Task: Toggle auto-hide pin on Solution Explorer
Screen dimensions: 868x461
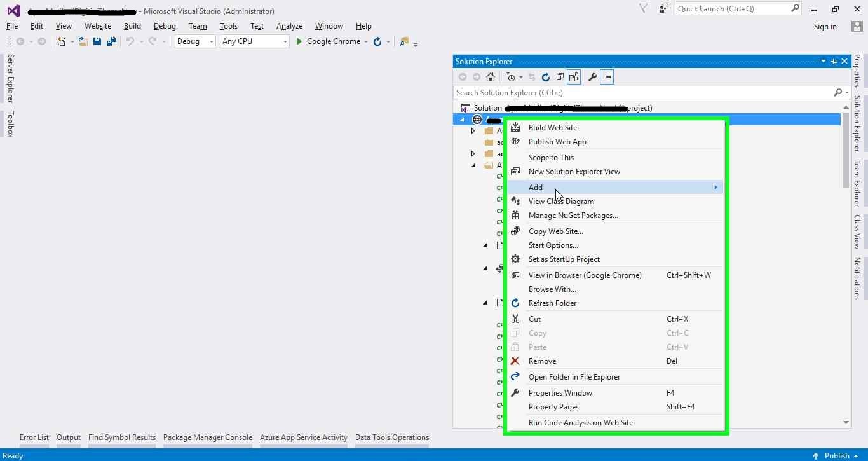Action: (x=834, y=61)
